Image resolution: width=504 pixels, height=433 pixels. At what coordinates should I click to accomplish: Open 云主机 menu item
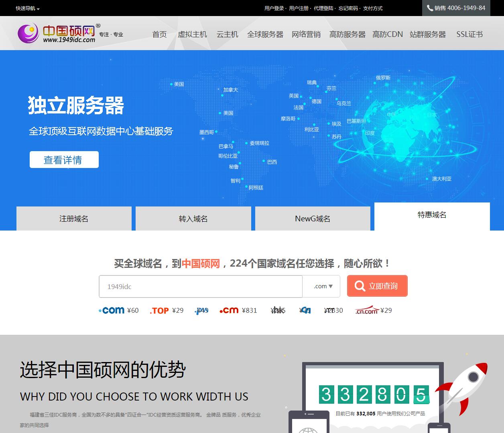coord(227,34)
